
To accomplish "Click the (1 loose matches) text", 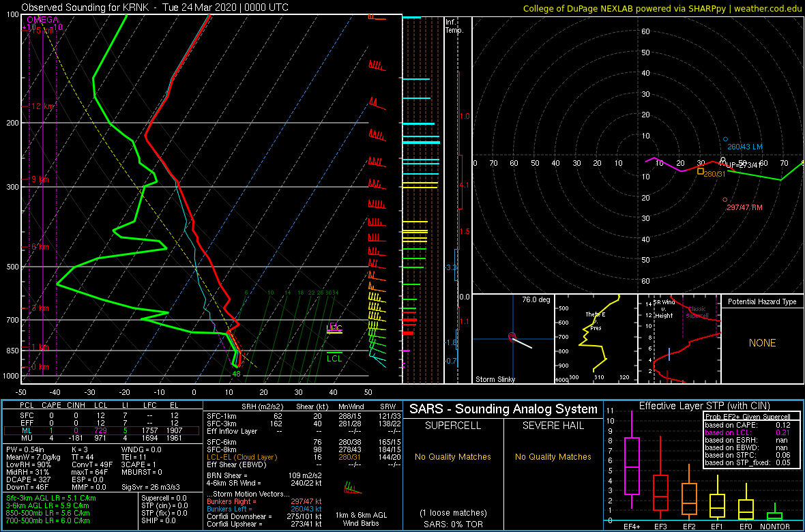I will click(452, 512).
